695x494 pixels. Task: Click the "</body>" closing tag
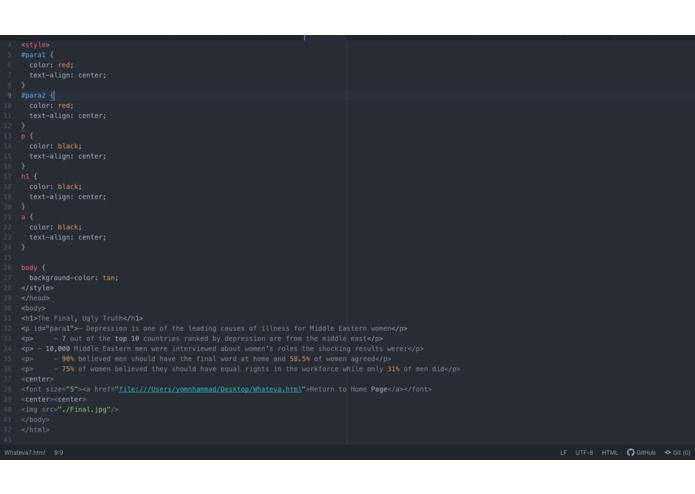coord(35,420)
